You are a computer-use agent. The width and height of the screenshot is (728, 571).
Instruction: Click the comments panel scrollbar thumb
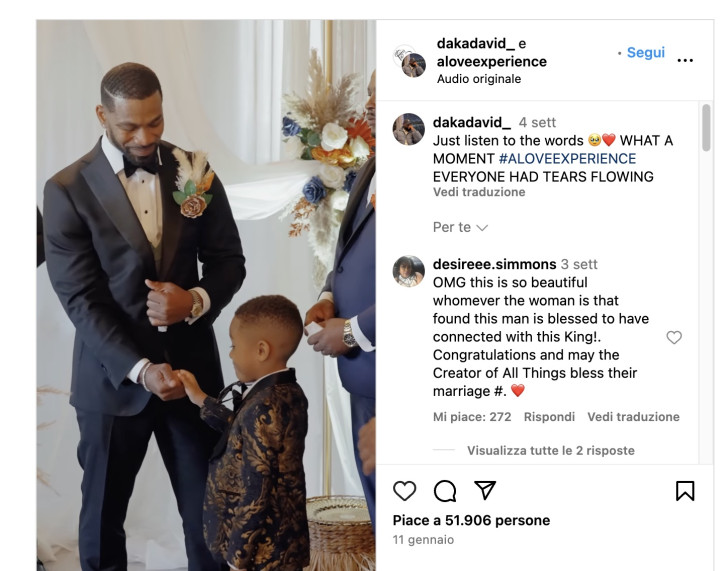[706, 127]
